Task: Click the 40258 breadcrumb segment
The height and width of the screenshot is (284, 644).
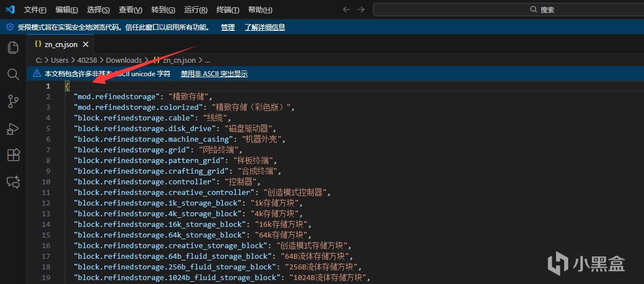Action: point(86,60)
